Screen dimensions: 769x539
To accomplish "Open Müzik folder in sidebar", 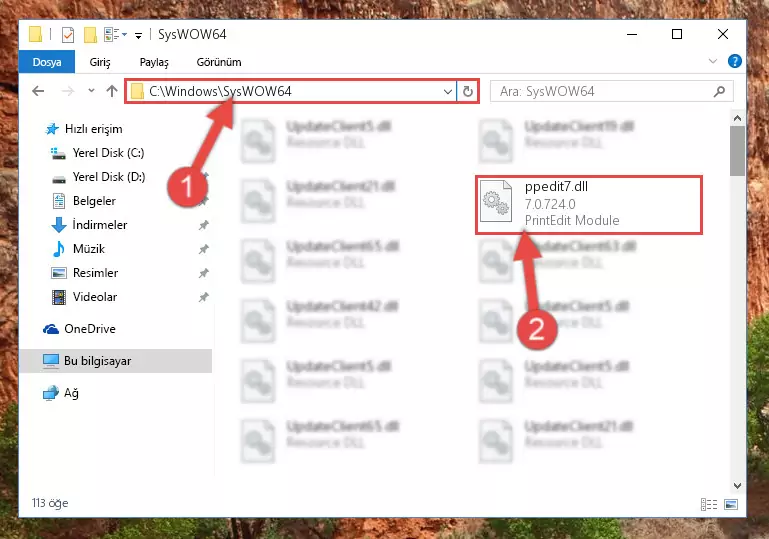I will tap(88, 249).
